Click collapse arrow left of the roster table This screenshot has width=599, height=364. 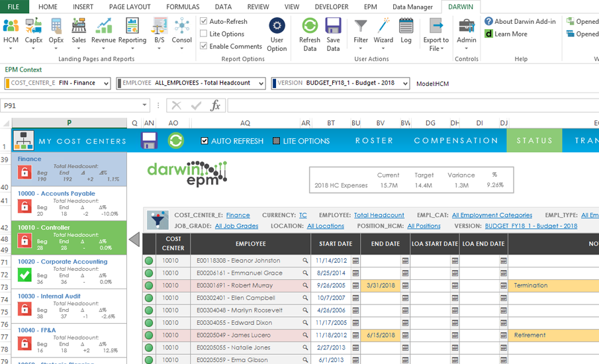(134, 240)
